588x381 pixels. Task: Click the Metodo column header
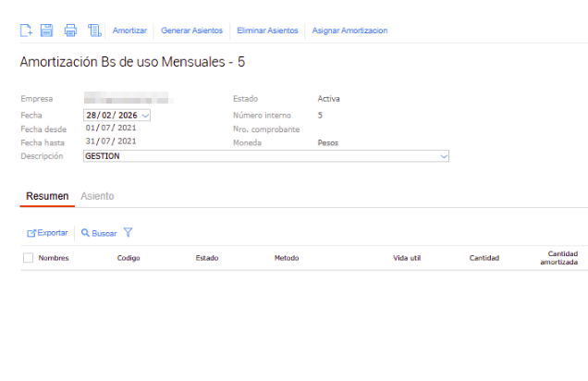287,258
